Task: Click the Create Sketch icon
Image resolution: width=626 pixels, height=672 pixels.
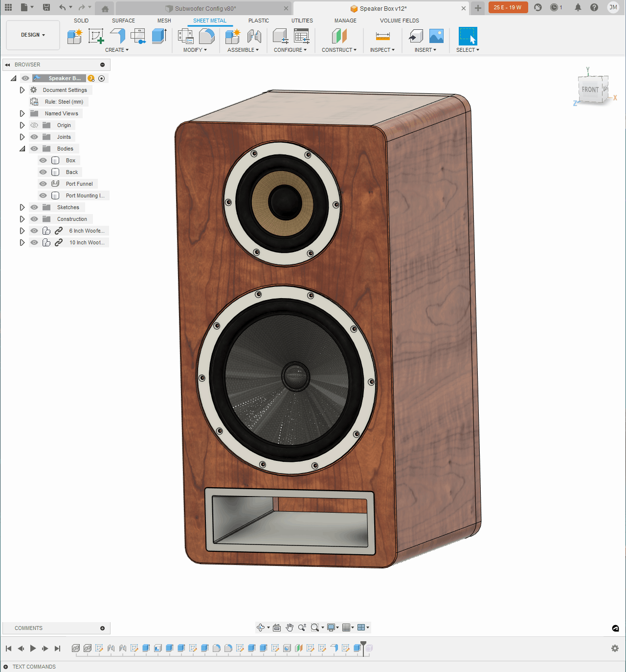Action: click(96, 36)
